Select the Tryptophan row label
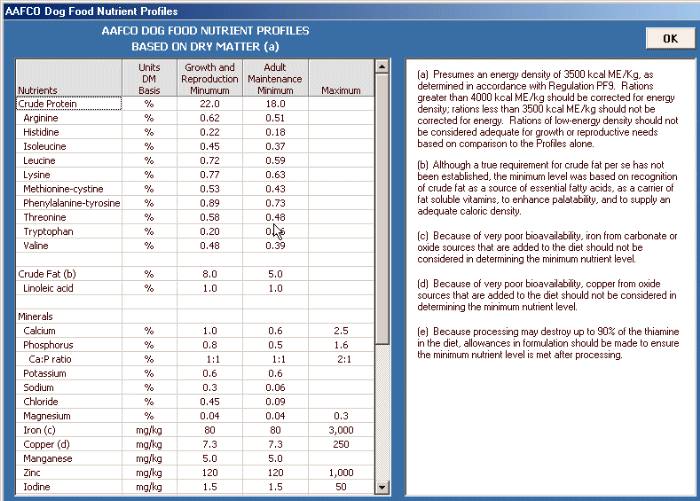The width and height of the screenshot is (700, 501). click(x=48, y=232)
